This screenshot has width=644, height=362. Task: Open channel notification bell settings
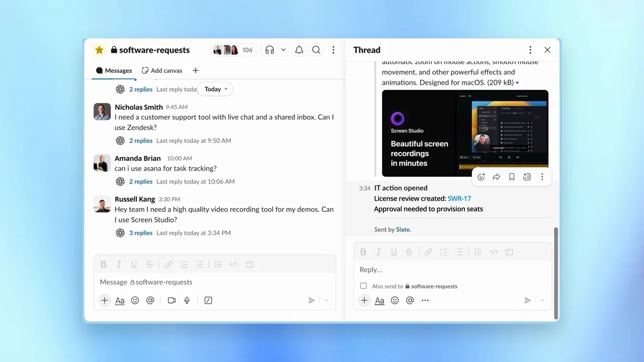pyautogui.click(x=299, y=50)
